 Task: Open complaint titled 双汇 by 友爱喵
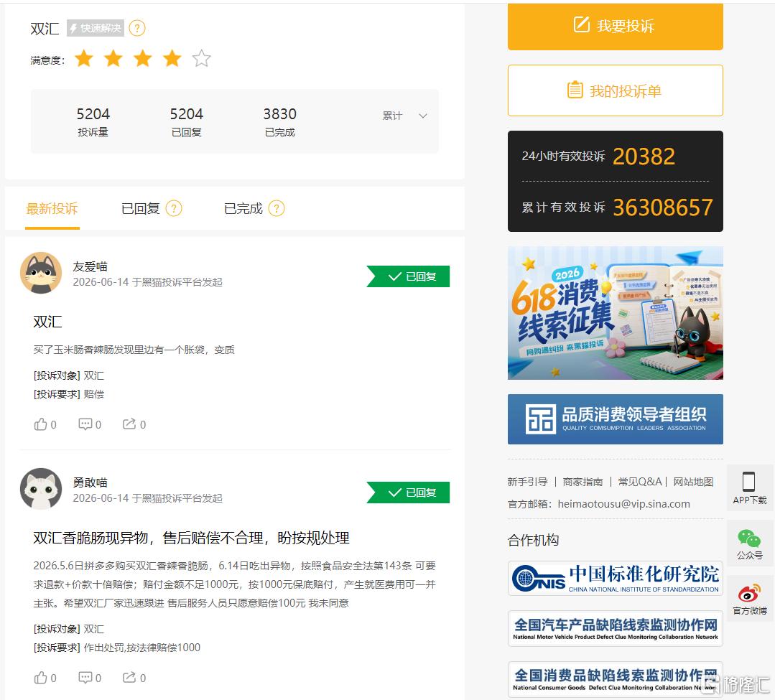point(47,322)
